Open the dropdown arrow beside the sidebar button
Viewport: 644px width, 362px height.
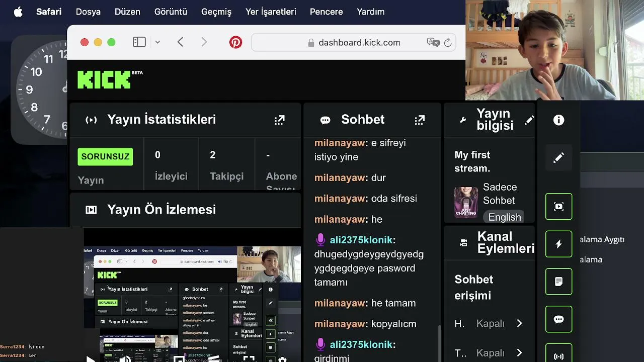[x=157, y=43]
